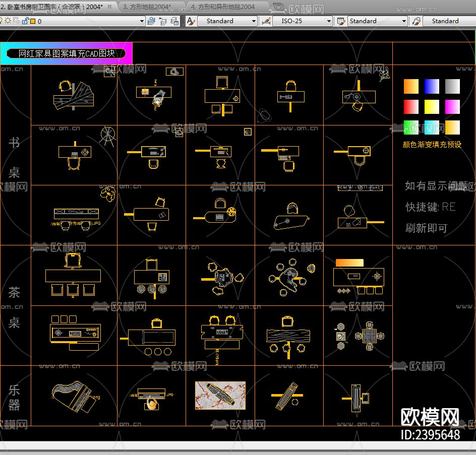This screenshot has width=476, height=455.
Task: Select the blue gradient fill swatch
Action: (x=432, y=87)
